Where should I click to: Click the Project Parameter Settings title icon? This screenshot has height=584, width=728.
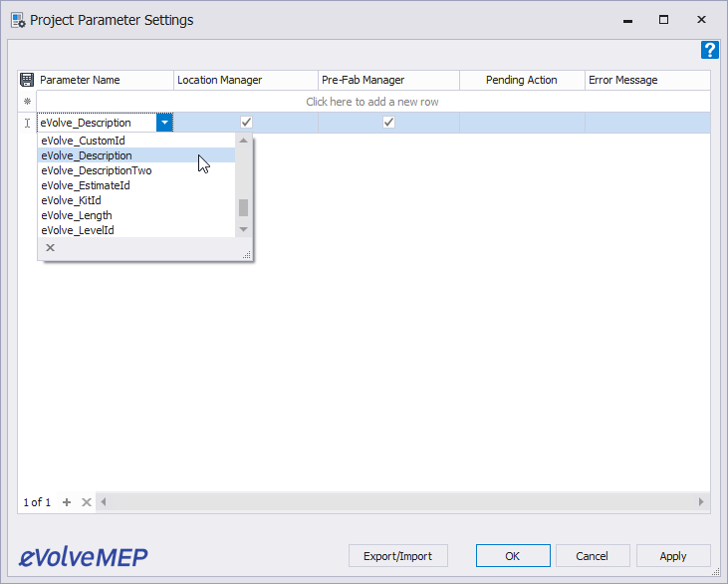point(18,20)
